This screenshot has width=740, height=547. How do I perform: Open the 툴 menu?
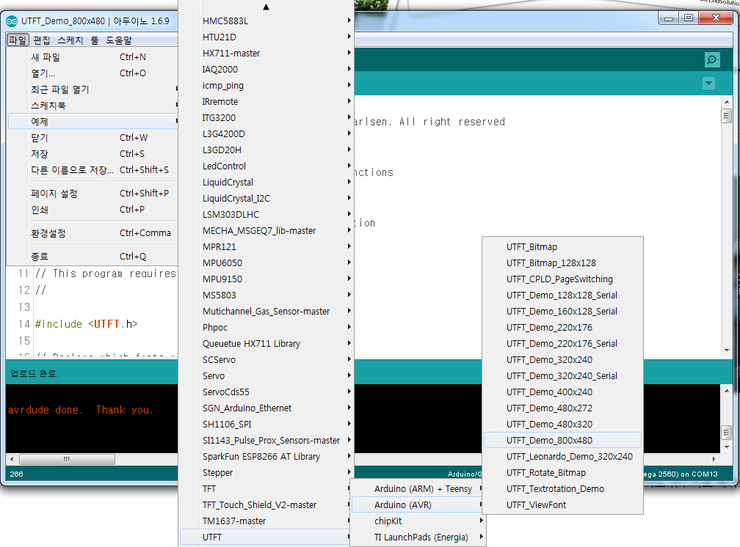pyautogui.click(x=95, y=40)
